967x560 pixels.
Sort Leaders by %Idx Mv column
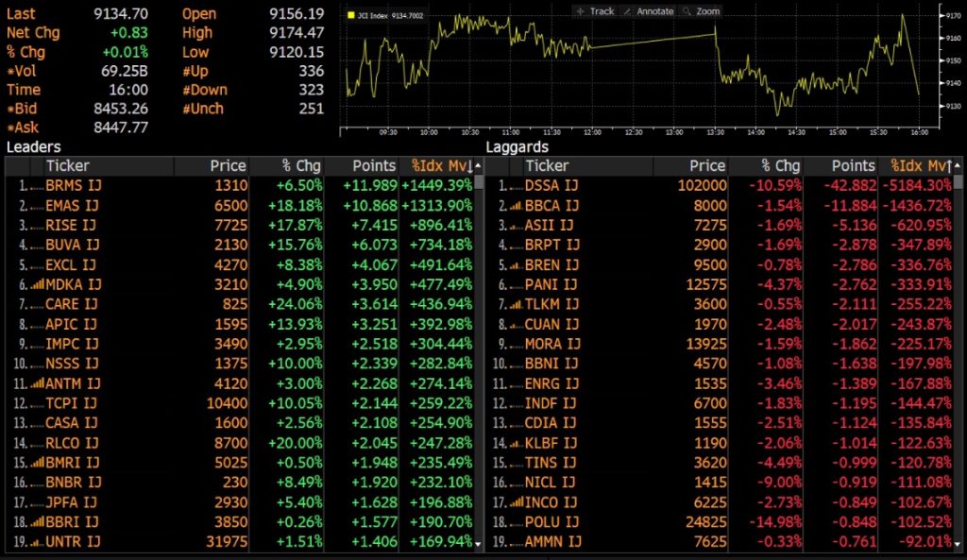438,166
